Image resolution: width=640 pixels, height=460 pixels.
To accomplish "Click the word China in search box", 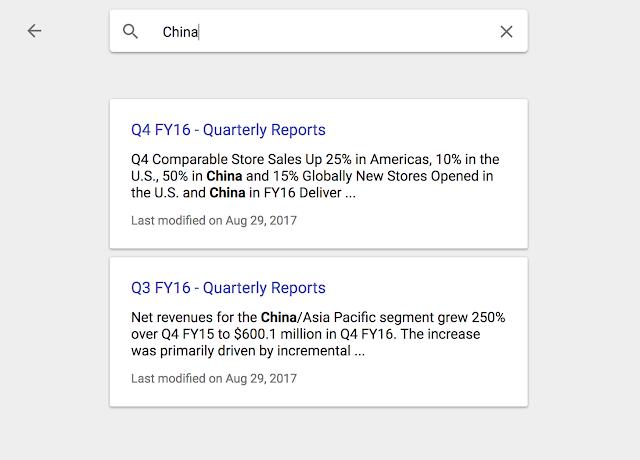I will (x=180, y=32).
